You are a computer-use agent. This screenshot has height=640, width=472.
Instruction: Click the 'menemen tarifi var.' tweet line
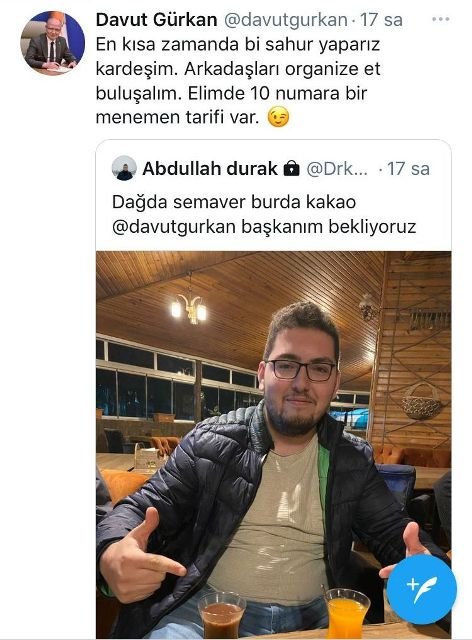[x=178, y=117]
